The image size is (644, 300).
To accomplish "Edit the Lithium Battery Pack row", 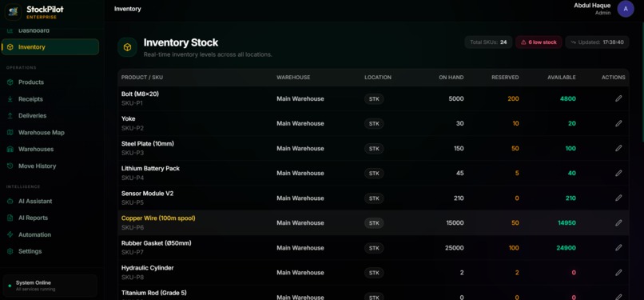I will coord(618,173).
